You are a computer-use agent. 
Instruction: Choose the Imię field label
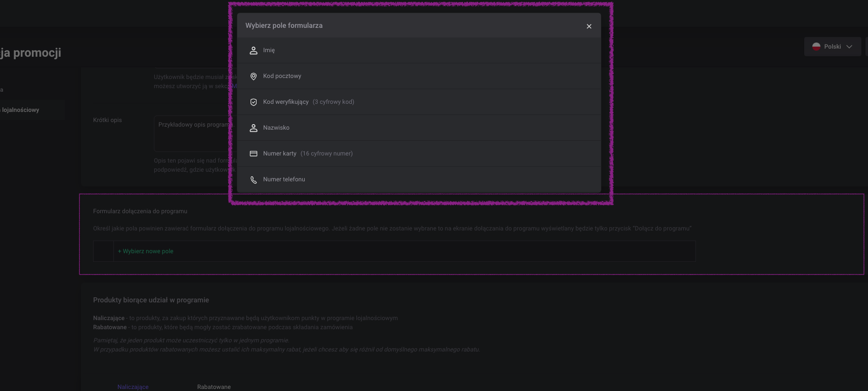[269, 51]
